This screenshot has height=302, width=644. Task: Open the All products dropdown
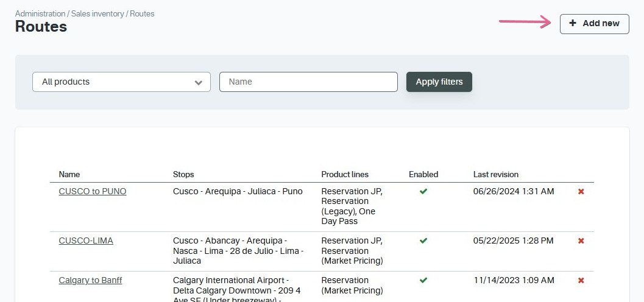click(x=122, y=82)
